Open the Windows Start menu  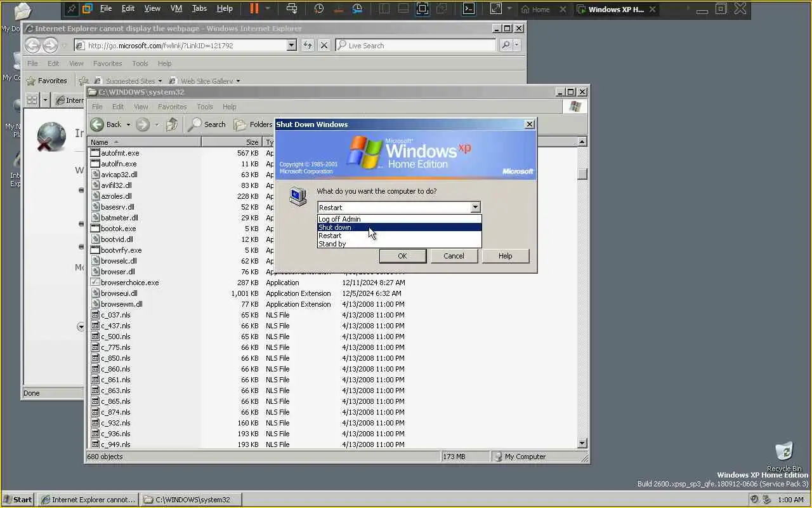tap(18, 500)
